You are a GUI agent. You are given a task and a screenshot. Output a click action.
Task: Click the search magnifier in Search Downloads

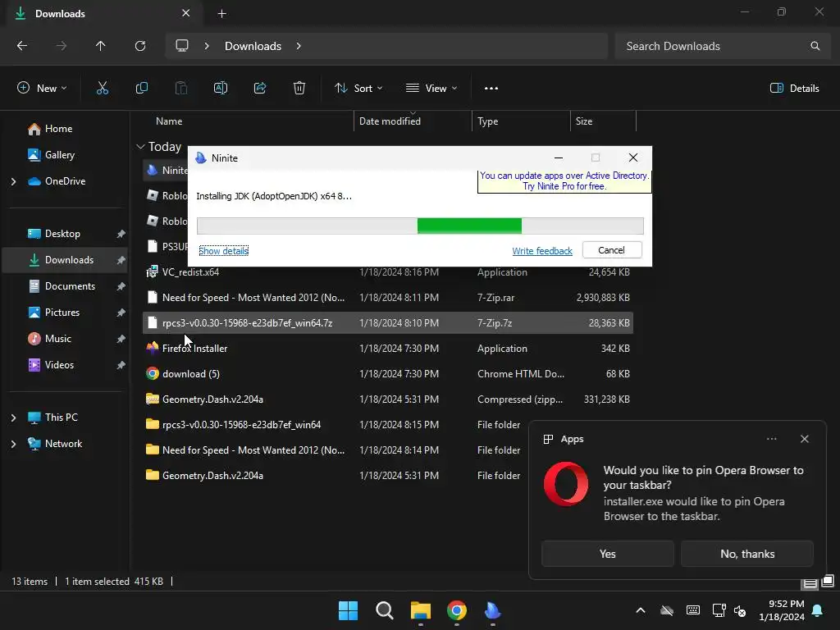pyautogui.click(x=815, y=46)
